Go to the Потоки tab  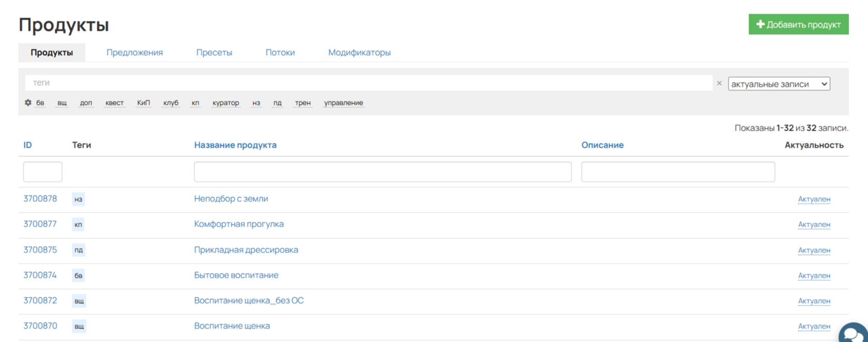280,53
